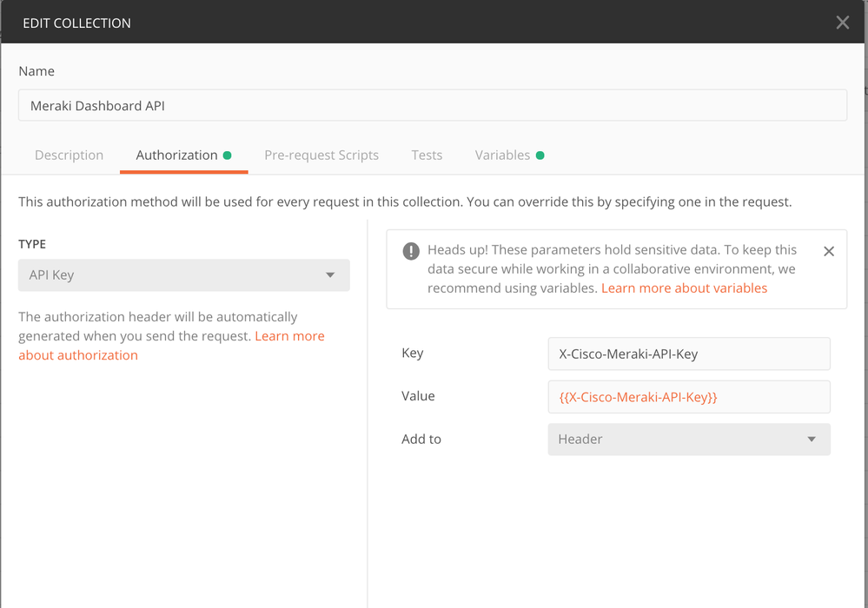
Task: Click the 'Value' field label
Action: [x=418, y=396]
